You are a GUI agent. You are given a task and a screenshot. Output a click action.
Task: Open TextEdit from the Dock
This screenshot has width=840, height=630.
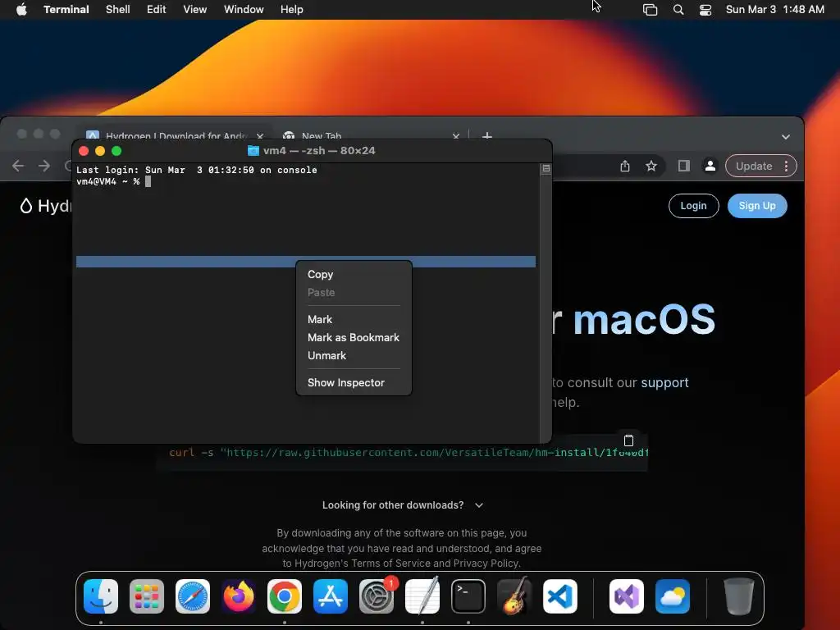click(x=422, y=596)
